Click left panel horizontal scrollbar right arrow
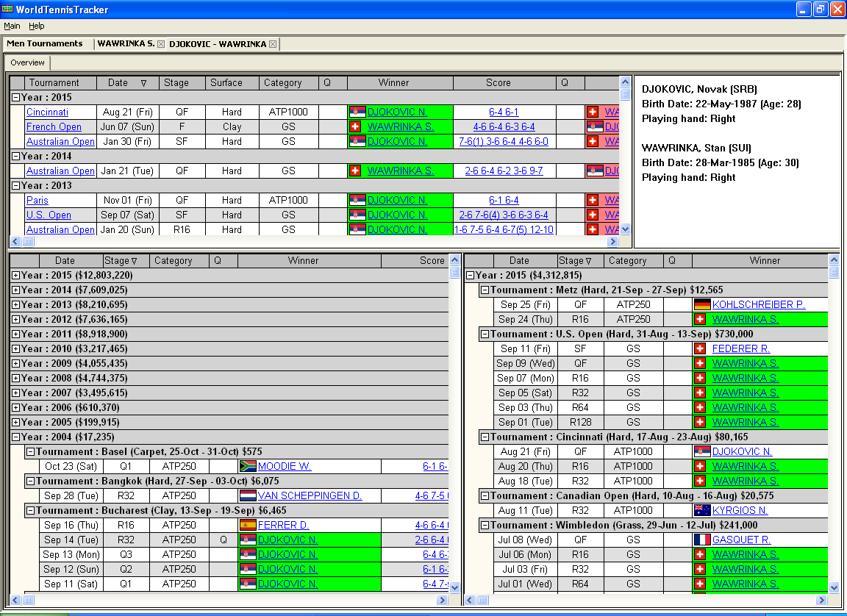The height and width of the screenshot is (616, 847). pyautogui.click(x=443, y=600)
